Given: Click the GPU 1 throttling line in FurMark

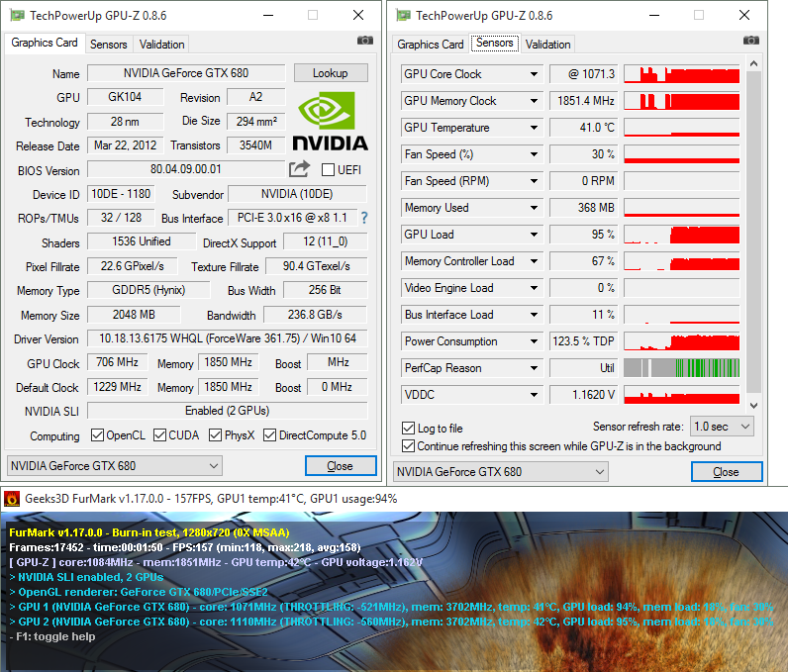Looking at the screenshot, I should coord(391,607).
